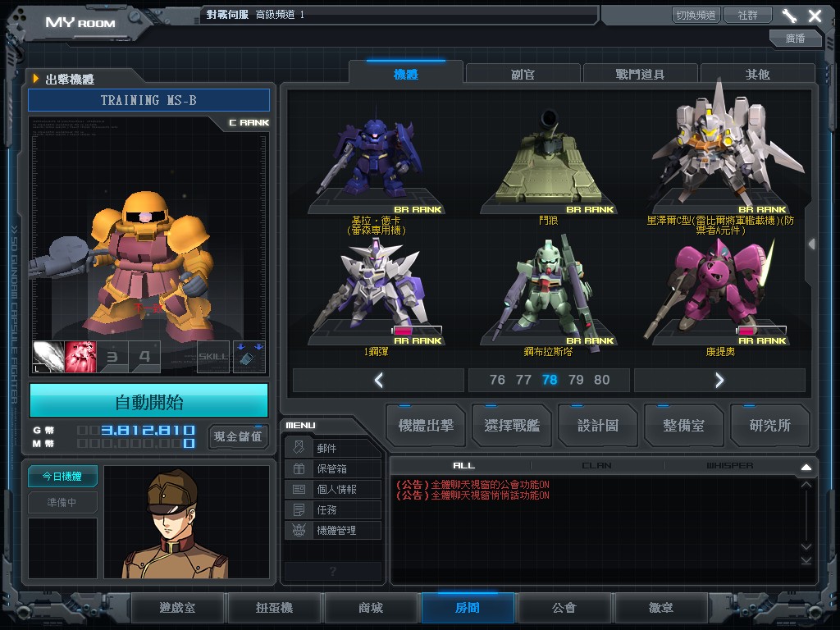Switch chat to the CLAN tab
This screenshot has height=630, width=840.
click(x=597, y=466)
